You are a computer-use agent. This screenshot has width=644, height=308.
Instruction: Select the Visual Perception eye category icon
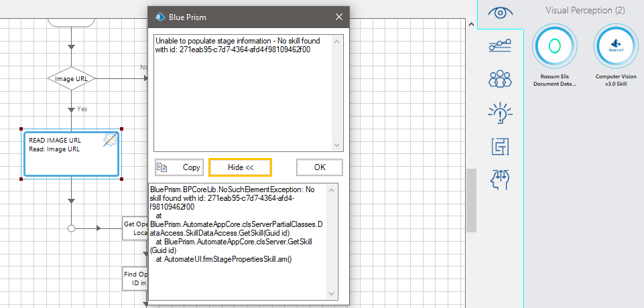pos(500,13)
